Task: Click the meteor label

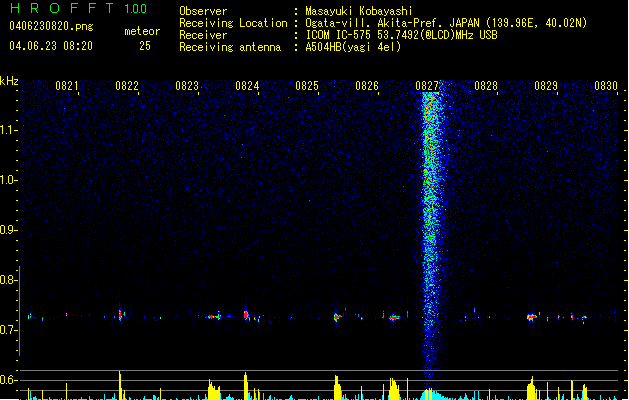Action: [142, 31]
